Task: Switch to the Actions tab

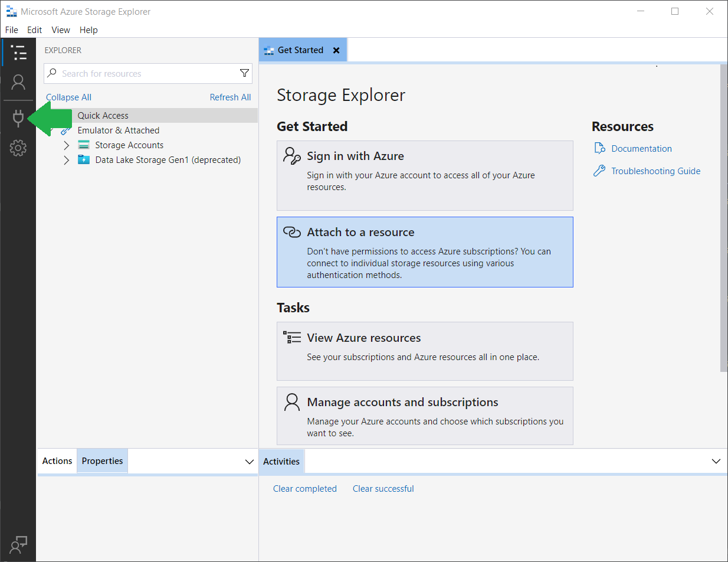Action: pos(57,461)
